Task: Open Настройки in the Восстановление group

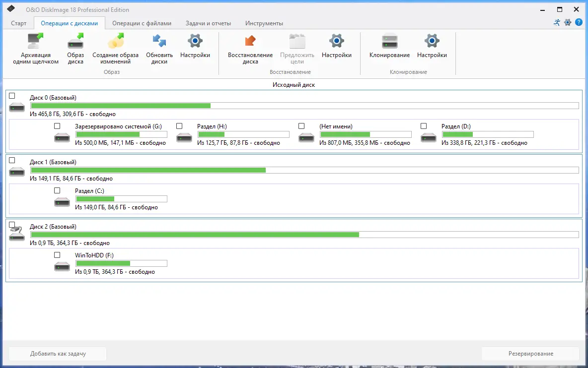Action: (x=336, y=46)
